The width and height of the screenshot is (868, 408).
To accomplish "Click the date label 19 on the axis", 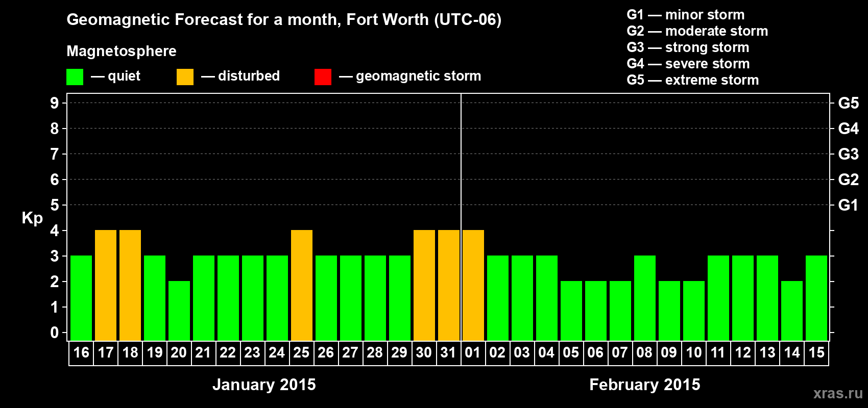I will (x=155, y=353).
